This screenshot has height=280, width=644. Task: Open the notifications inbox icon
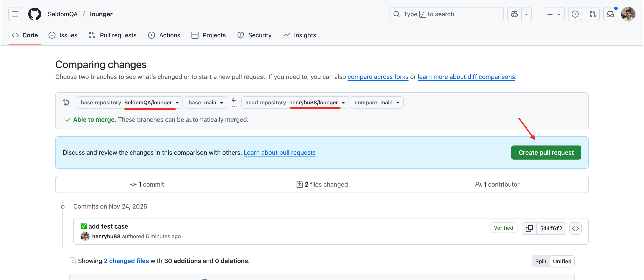point(610,14)
